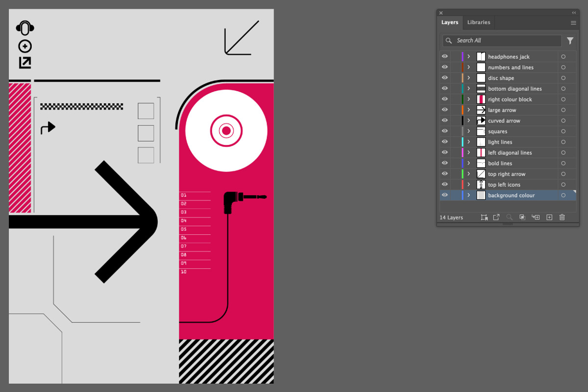Click target circle of left diagonal lines layer
588x392 pixels.
pyautogui.click(x=563, y=153)
